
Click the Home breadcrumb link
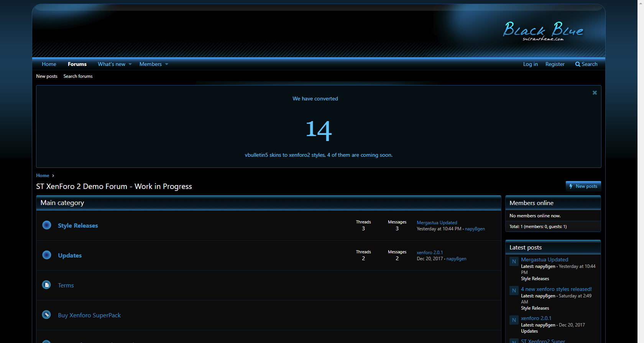43,176
